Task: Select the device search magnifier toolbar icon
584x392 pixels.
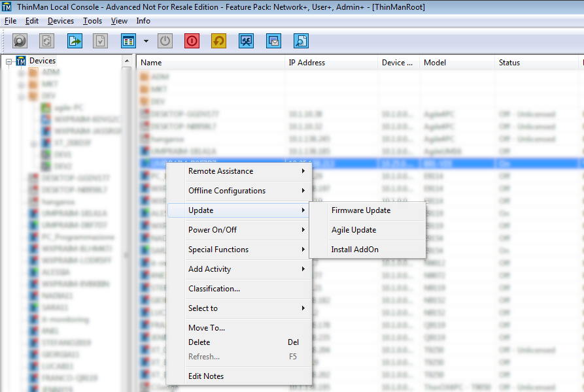Action: click(x=20, y=41)
